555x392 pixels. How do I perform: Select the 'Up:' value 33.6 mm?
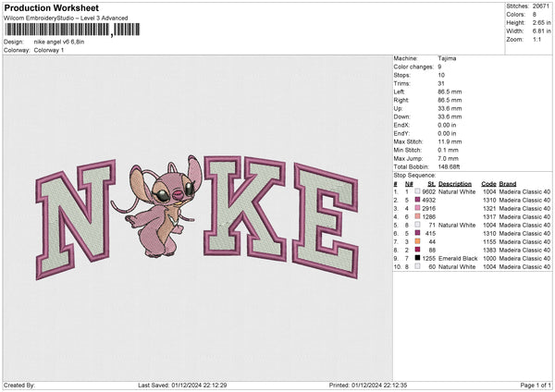click(x=450, y=108)
